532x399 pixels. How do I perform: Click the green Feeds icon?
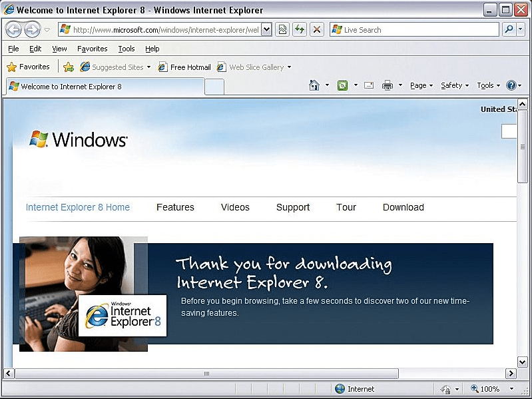[x=342, y=85]
